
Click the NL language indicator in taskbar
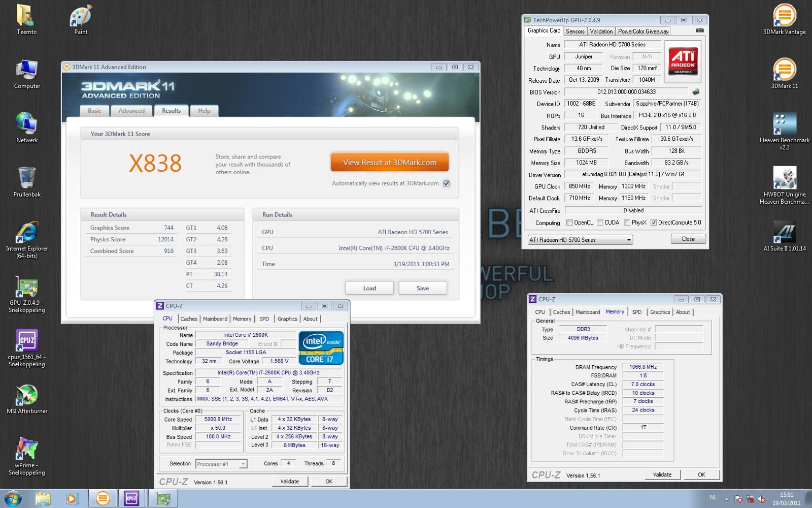pos(714,498)
